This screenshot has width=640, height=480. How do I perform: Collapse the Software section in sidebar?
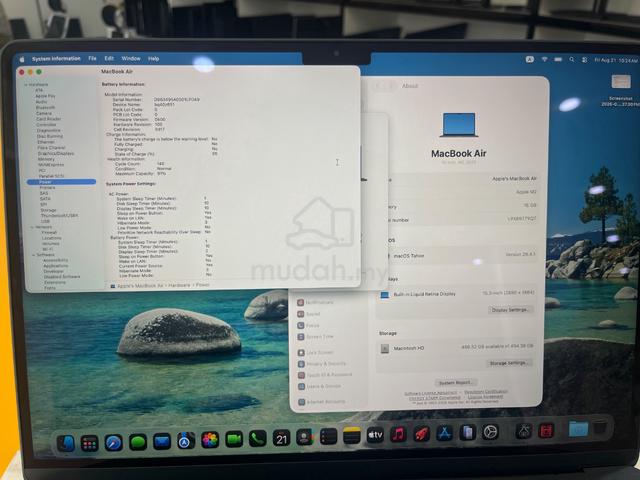click(x=34, y=255)
